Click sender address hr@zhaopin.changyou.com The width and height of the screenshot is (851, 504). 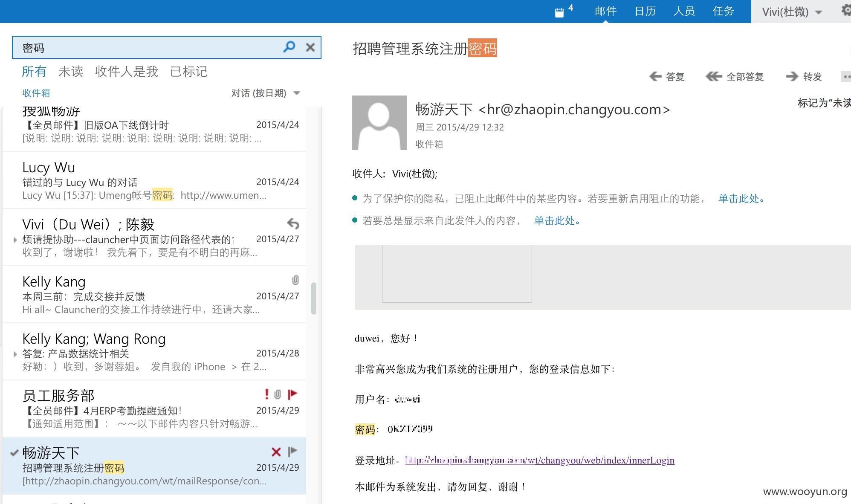tap(574, 110)
